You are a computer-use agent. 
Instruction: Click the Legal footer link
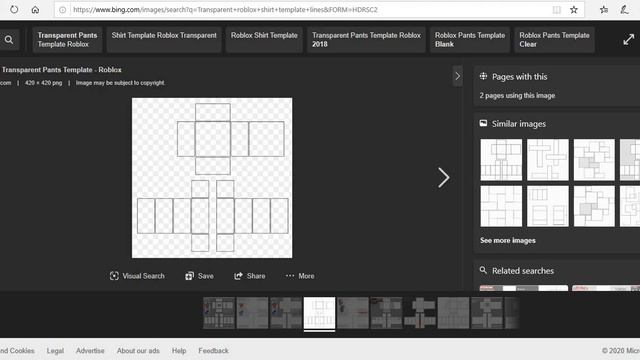pos(55,351)
